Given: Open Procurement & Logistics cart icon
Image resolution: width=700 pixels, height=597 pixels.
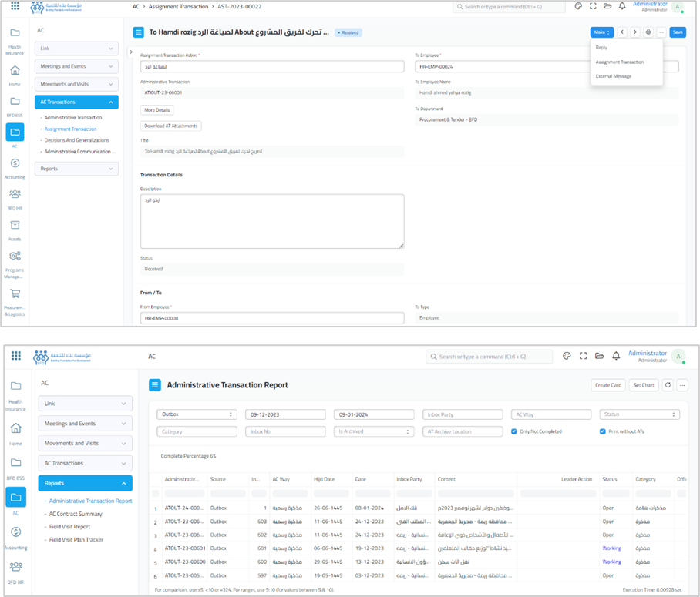Looking at the screenshot, I should [x=15, y=293].
